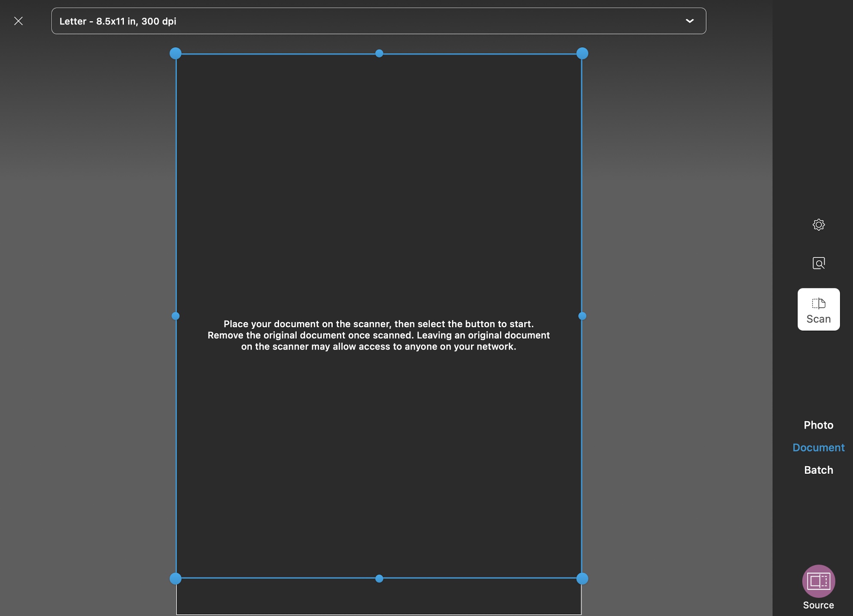
Task: Select Document scan mode
Action: click(818, 447)
